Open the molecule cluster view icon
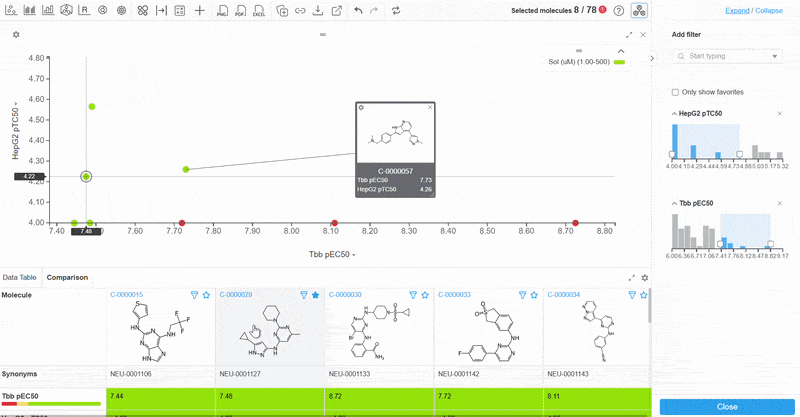 tap(66, 10)
